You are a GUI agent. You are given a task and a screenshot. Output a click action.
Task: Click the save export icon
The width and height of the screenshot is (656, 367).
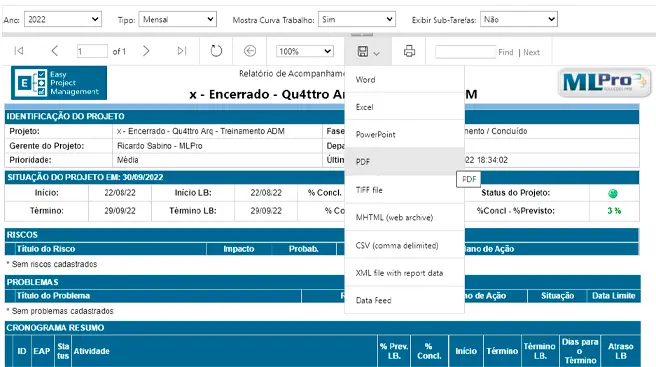coord(368,51)
